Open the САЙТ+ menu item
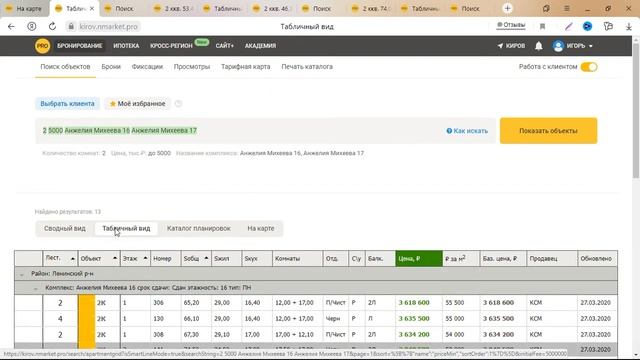The width and height of the screenshot is (640, 360). [x=224, y=46]
